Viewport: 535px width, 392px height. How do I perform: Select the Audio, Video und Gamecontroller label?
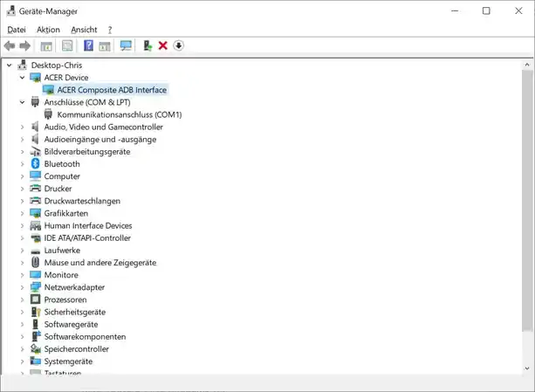coord(103,127)
